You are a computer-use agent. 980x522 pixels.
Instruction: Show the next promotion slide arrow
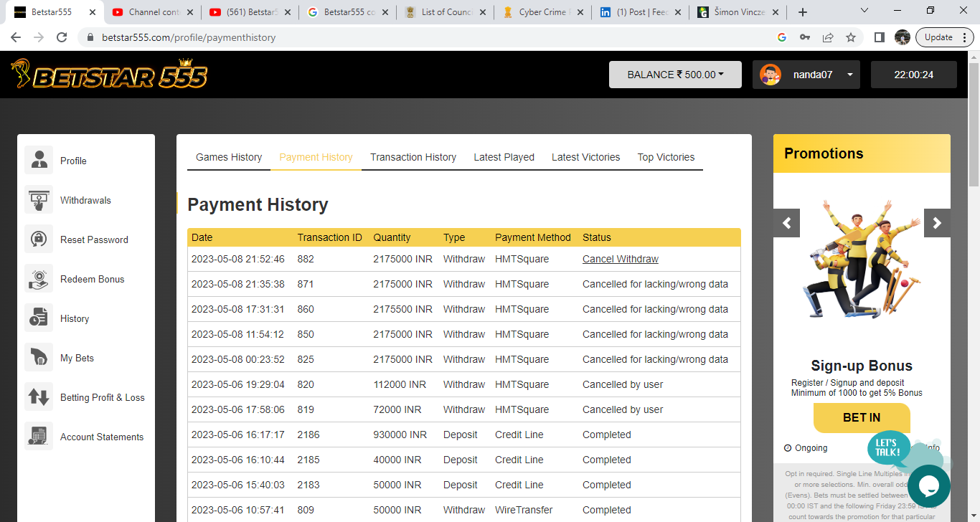pyautogui.click(x=936, y=223)
